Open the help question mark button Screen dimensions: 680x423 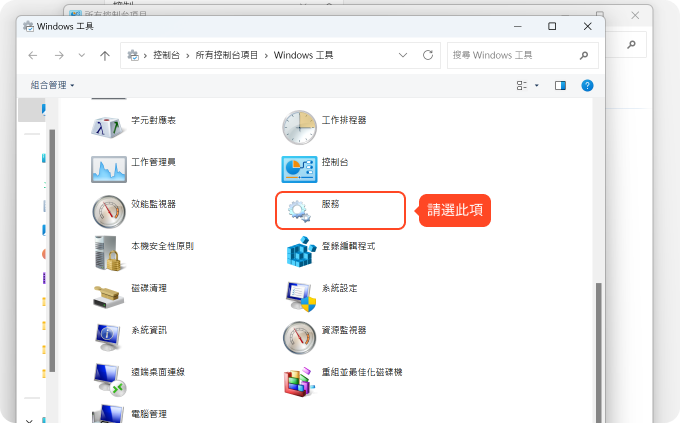point(587,85)
